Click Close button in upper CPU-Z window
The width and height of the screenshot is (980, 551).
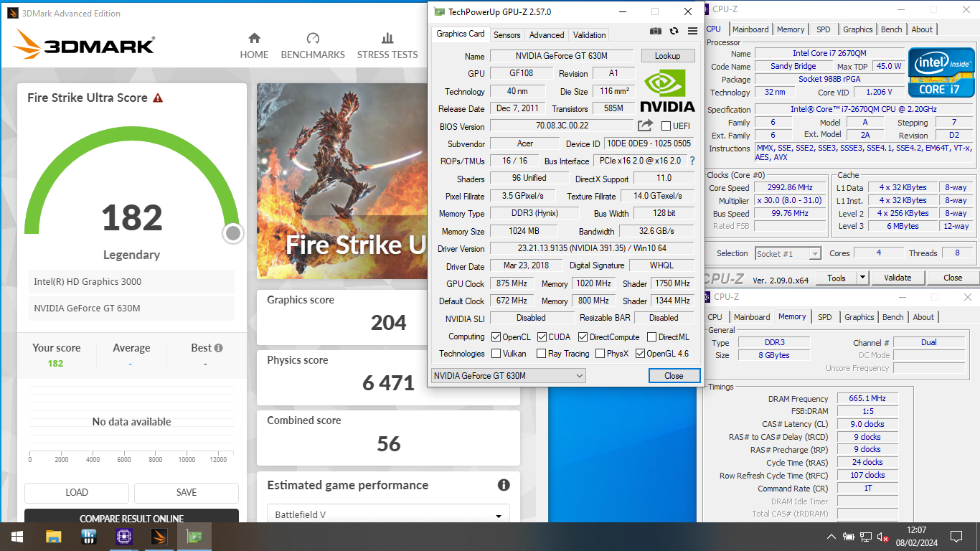tap(953, 278)
